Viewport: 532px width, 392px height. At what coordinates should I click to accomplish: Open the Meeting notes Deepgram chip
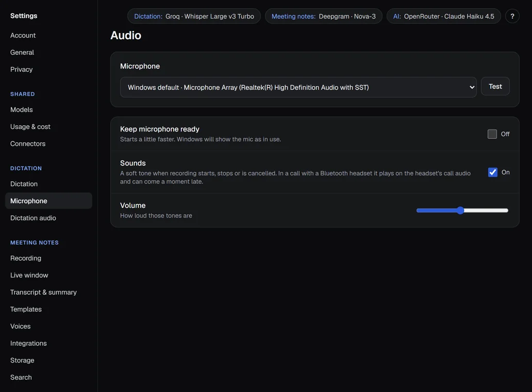[x=323, y=17]
